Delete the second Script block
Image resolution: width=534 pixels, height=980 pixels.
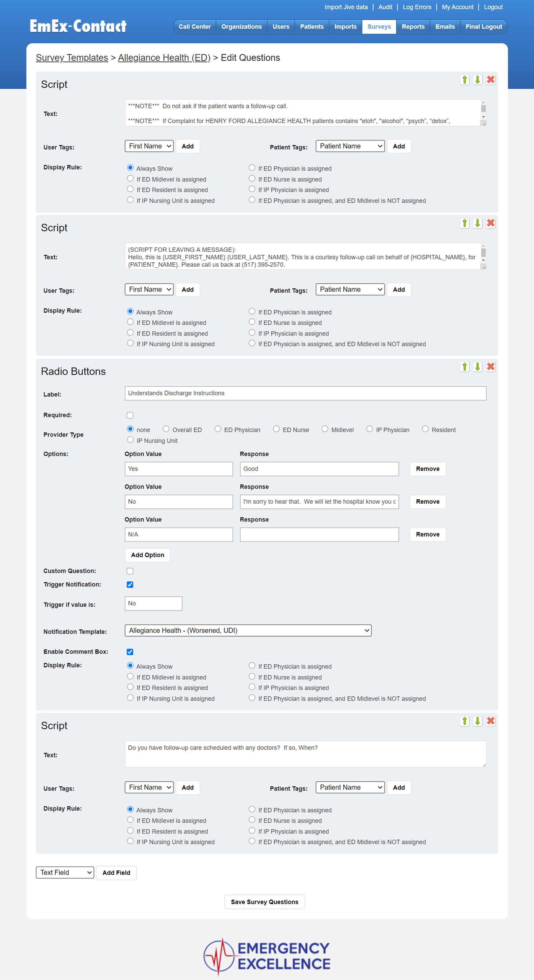pyautogui.click(x=491, y=223)
